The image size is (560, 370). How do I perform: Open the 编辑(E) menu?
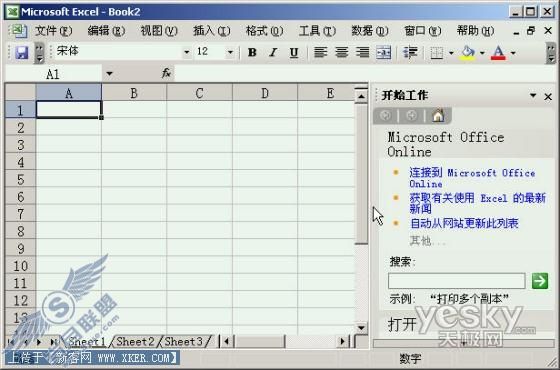(106, 31)
